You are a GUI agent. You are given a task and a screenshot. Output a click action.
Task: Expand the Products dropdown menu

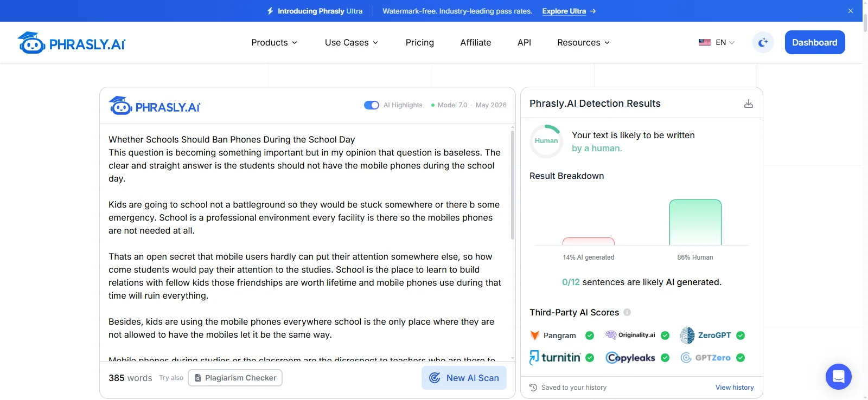(x=275, y=42)
